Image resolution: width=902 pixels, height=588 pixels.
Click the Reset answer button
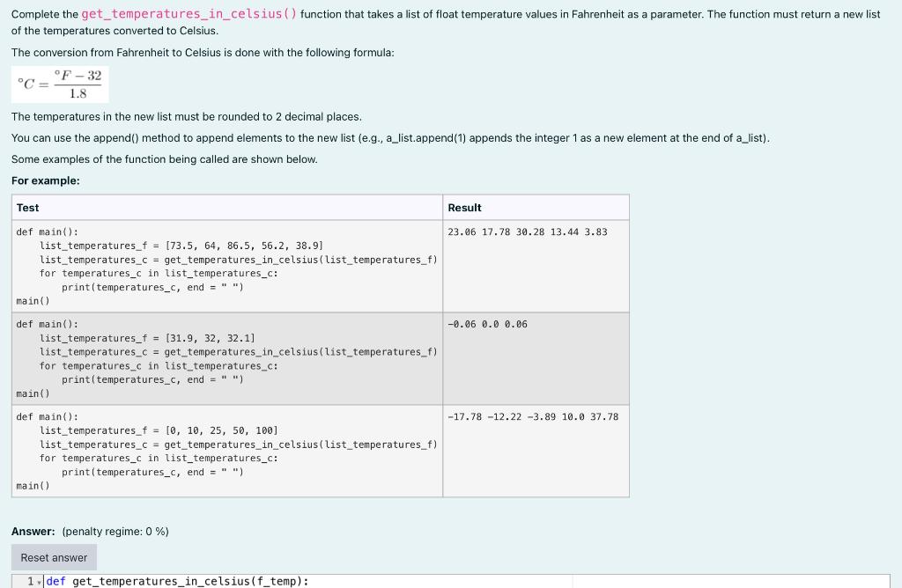point(53,557)
